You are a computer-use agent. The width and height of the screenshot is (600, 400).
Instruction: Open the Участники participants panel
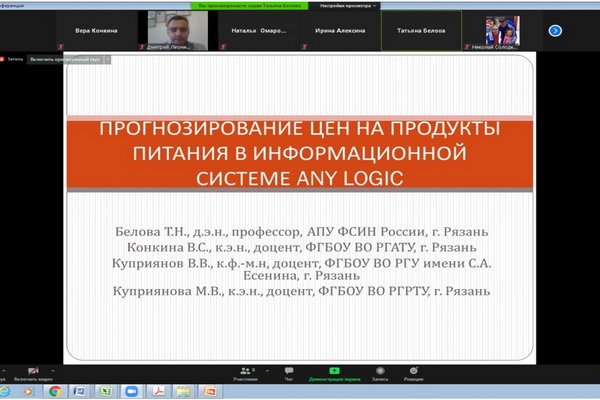246,374
